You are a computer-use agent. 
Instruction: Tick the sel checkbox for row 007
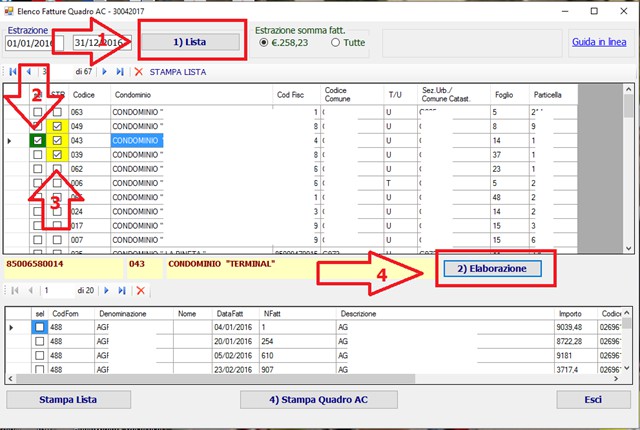(x=38, y=240)
